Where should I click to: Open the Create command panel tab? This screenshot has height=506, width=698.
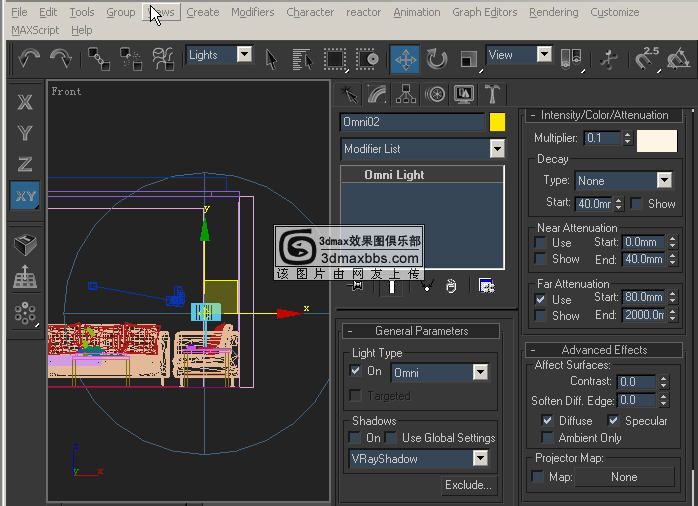(x=349, y=94)
